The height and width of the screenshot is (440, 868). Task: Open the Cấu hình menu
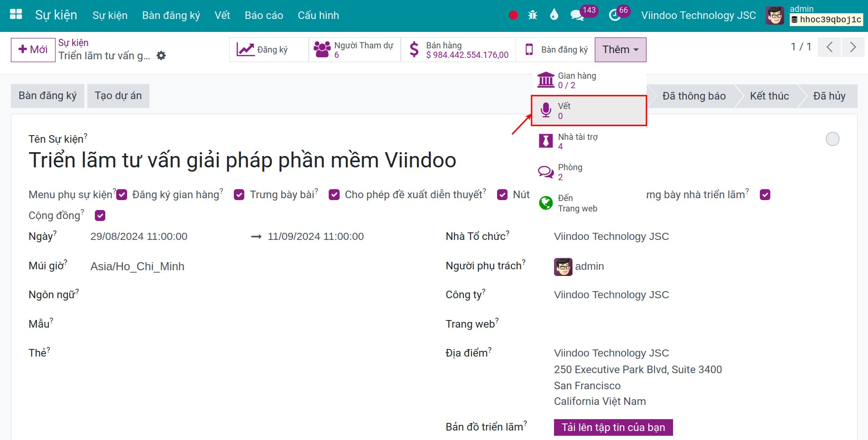(x=318, y=15)
